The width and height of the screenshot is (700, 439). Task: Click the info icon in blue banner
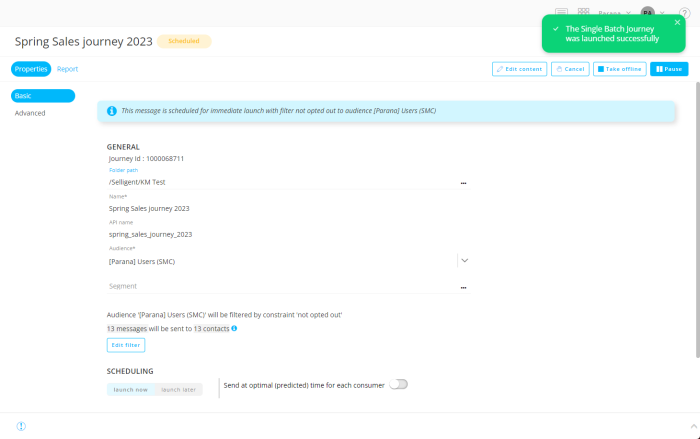(x=112, y=111)
